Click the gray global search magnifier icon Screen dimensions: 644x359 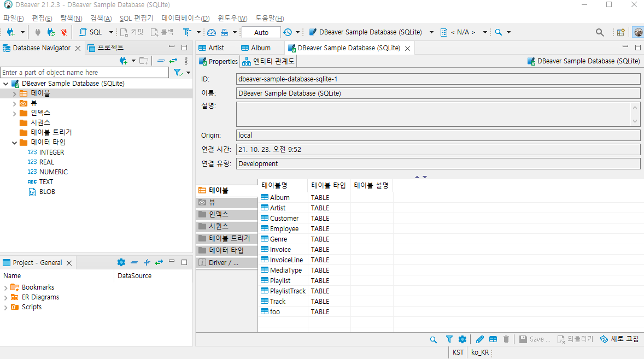pos(600,32)
